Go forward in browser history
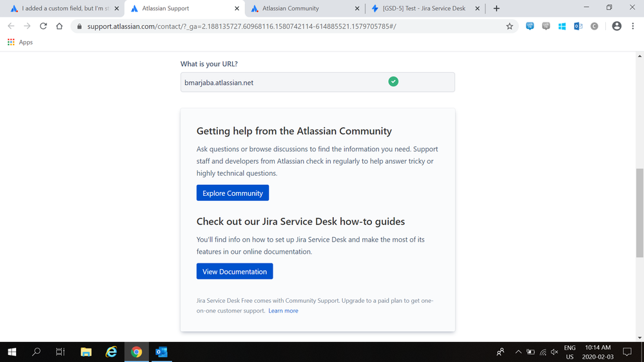Viewport: 644px width, 362px height. [x=27, y=26]
